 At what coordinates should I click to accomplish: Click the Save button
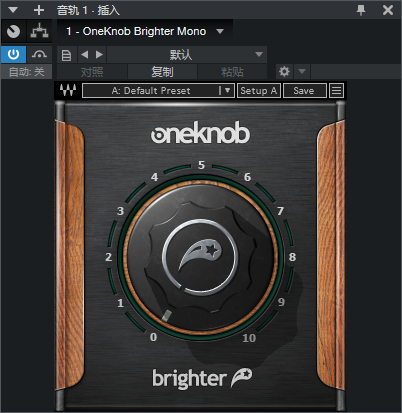click(304, 91)
